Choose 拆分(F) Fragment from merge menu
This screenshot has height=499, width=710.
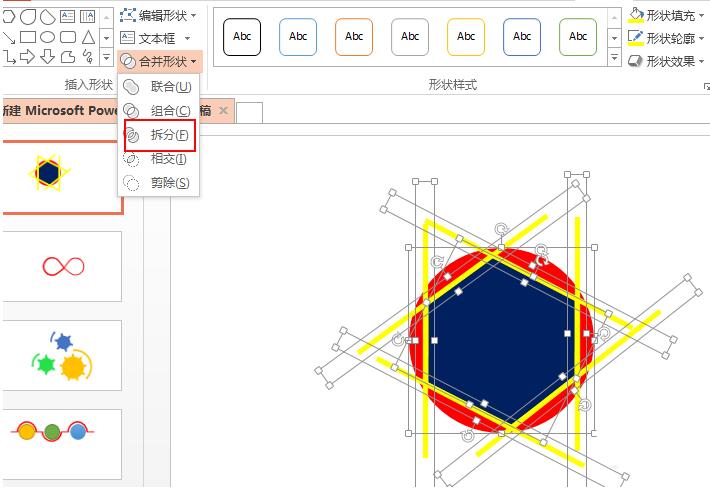pyautogui.click(x=159, y=135)
